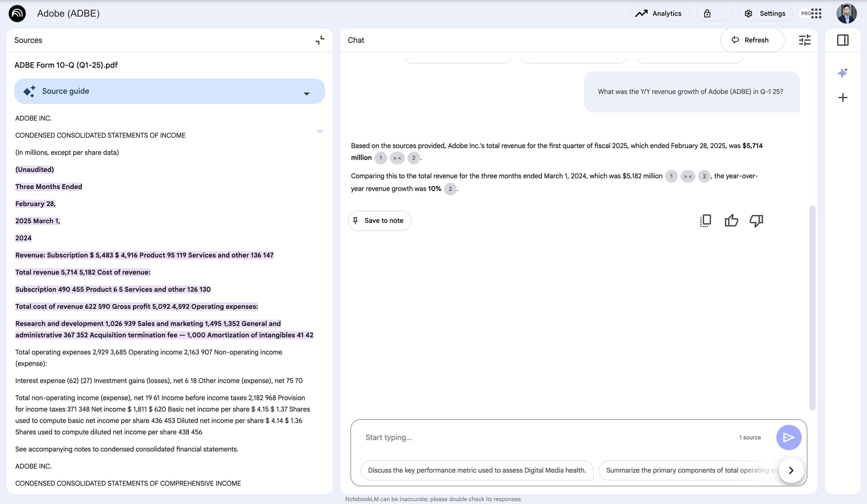Expand collapsed citations after $5,714 million
The height and width of the screenshot is (504, 867).
tap(397, 158)
